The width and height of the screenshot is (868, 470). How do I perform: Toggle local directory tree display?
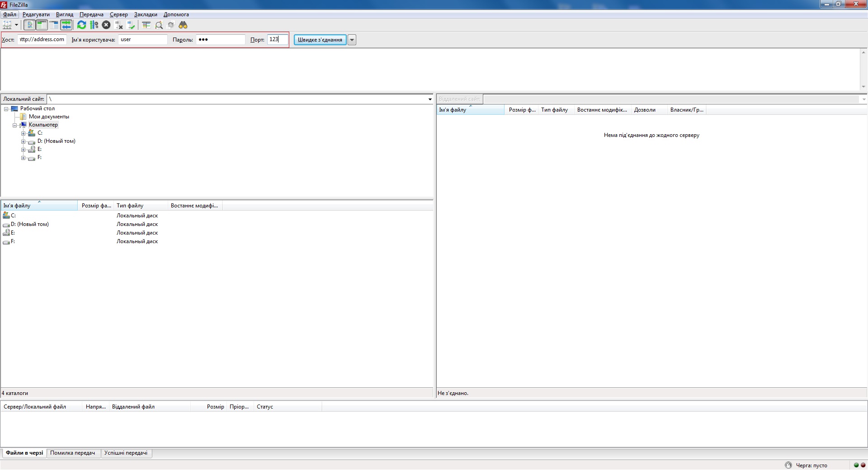click(x=42, y=25)
